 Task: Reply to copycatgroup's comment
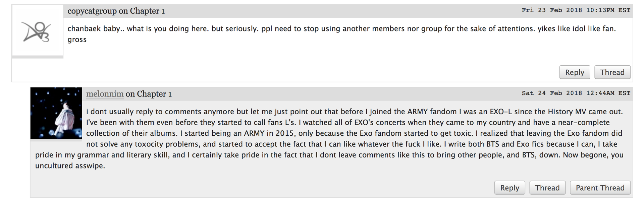[575, 72]
